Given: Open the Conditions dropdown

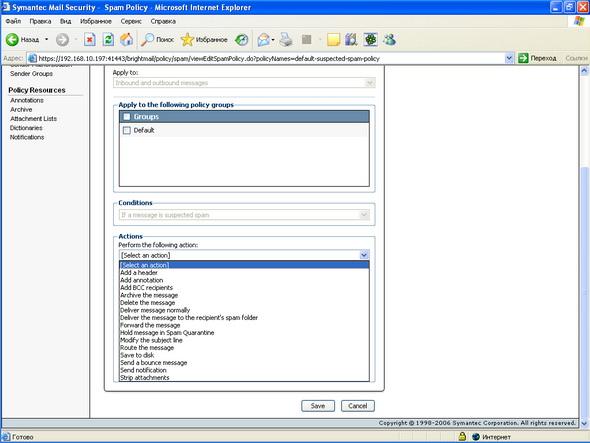Looking at the screenshot, I should point(244,215).
